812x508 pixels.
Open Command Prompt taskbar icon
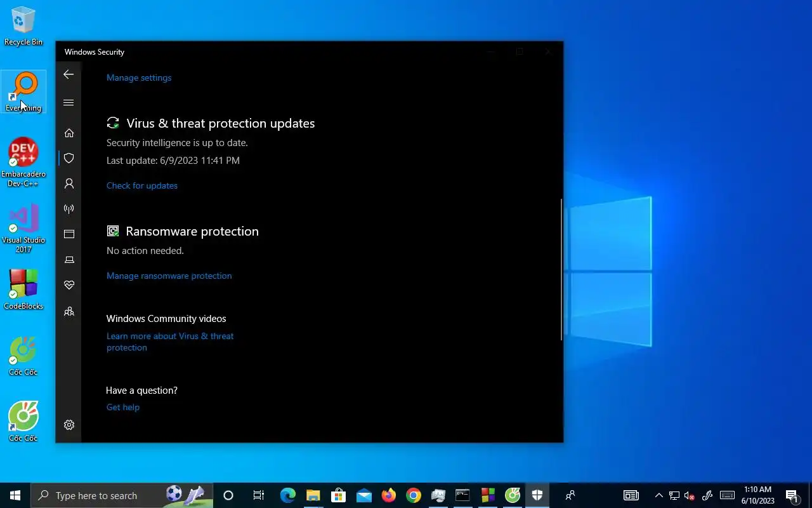(462, 495)
